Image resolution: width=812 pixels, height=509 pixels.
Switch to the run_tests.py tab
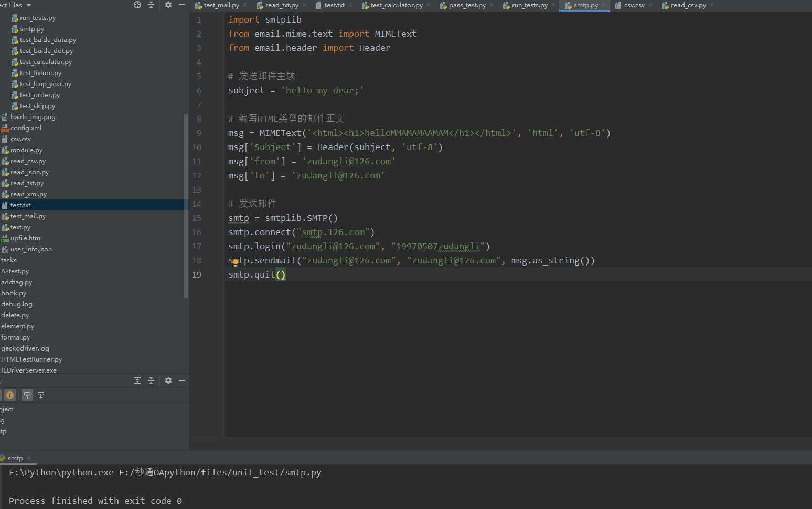[529, 5]
